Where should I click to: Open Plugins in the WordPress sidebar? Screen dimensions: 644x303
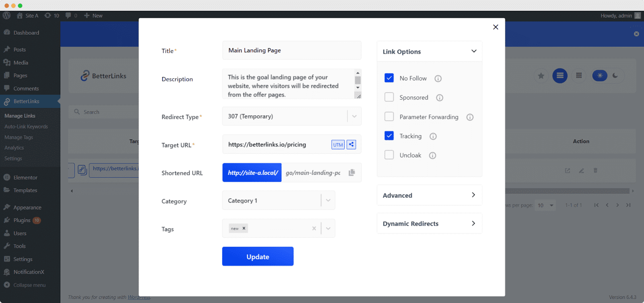(x=22, y=220)
